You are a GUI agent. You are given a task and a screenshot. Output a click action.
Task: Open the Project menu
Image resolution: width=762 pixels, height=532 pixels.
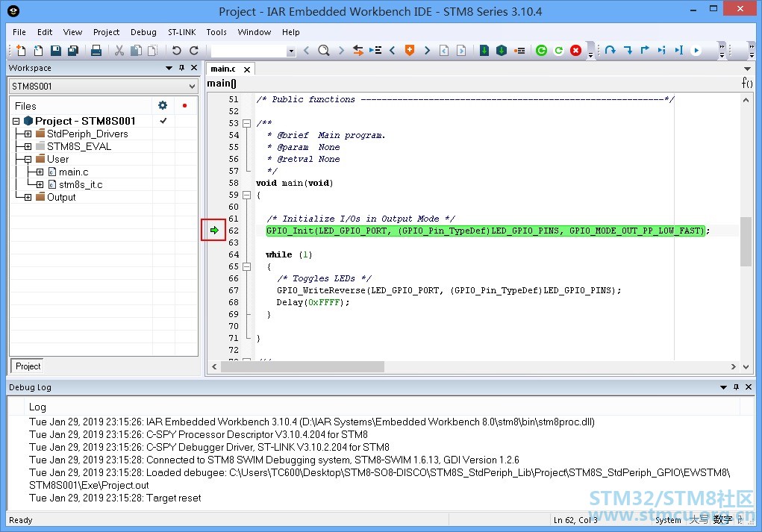point(106,32)
